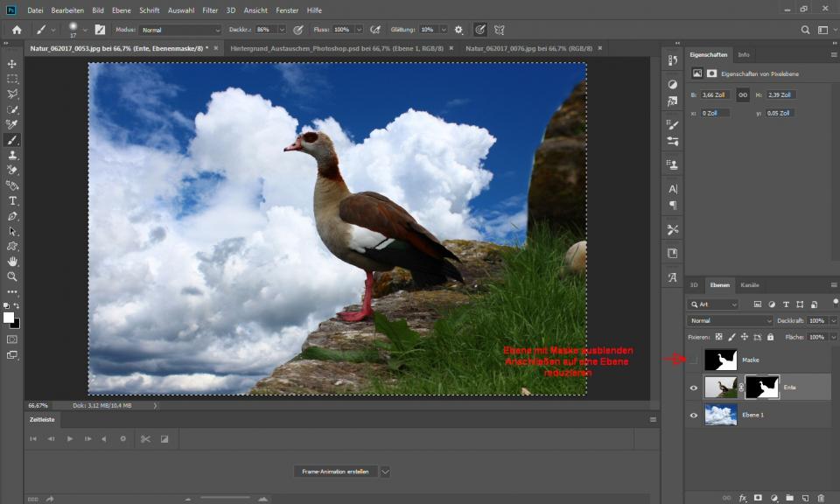Click the delete layer trash icon
The image size is (840, 504).
pyautogui.click(x=821, y=498)
